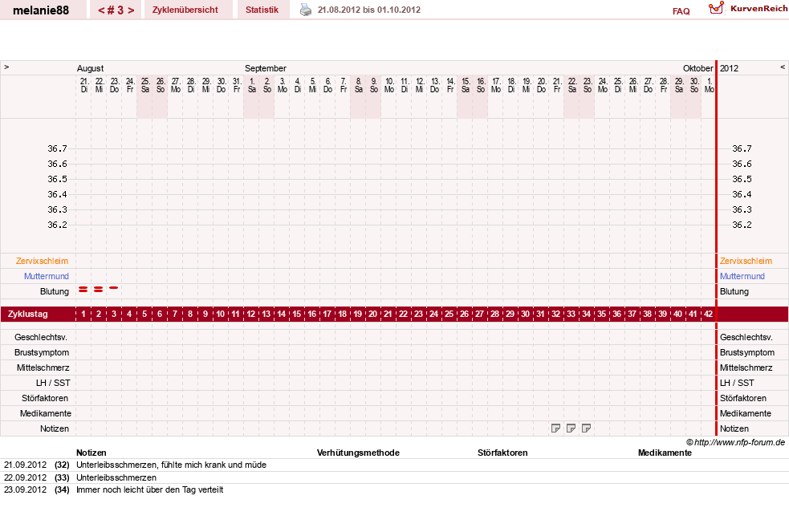
Task: Click the left Notizen row label
Action: click(55, 429)
